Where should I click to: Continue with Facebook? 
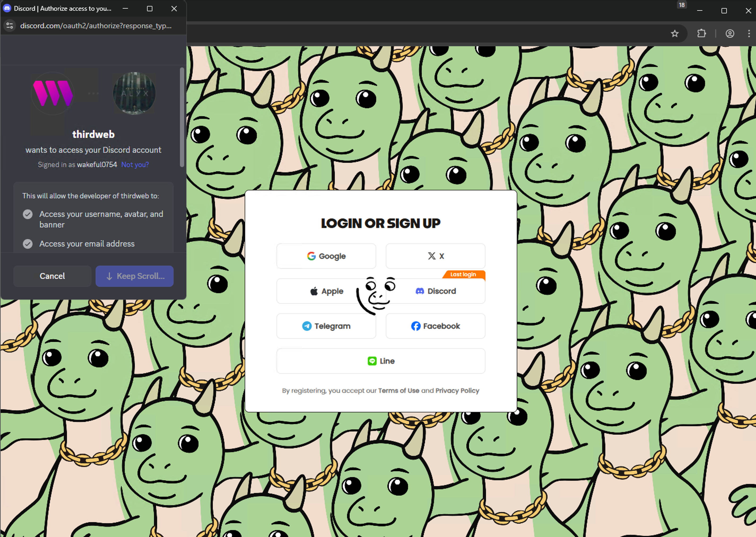(x=435, y=326)
